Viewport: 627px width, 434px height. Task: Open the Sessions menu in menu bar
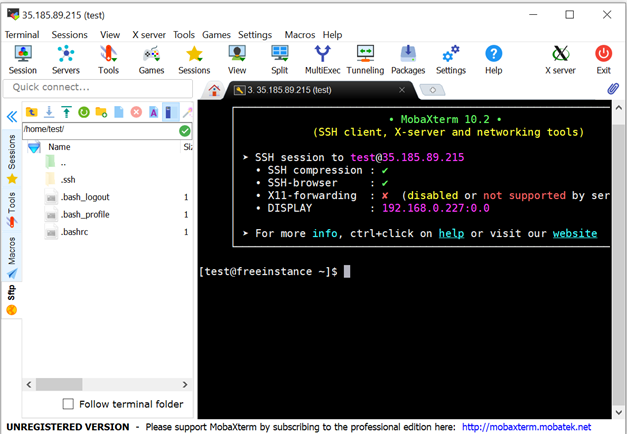pos(69,35)
